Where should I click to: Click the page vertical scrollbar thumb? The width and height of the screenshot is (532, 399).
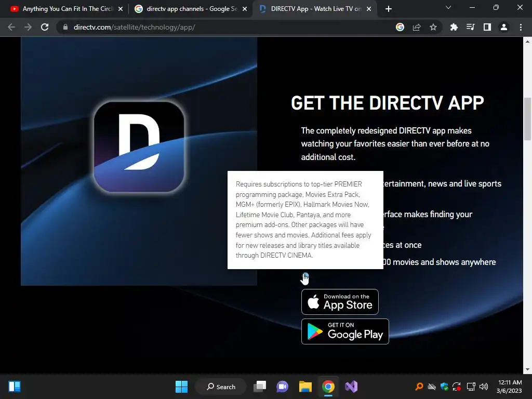click(527, 119)
